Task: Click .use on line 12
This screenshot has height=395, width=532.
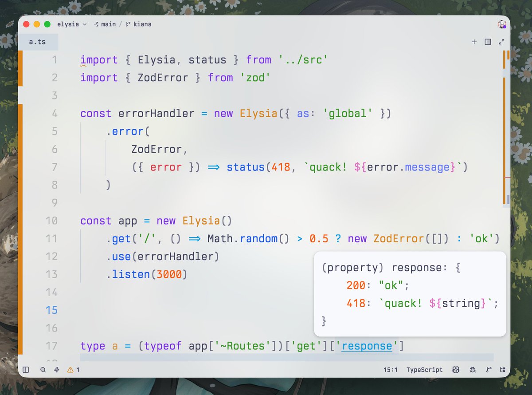Action: 118,257
